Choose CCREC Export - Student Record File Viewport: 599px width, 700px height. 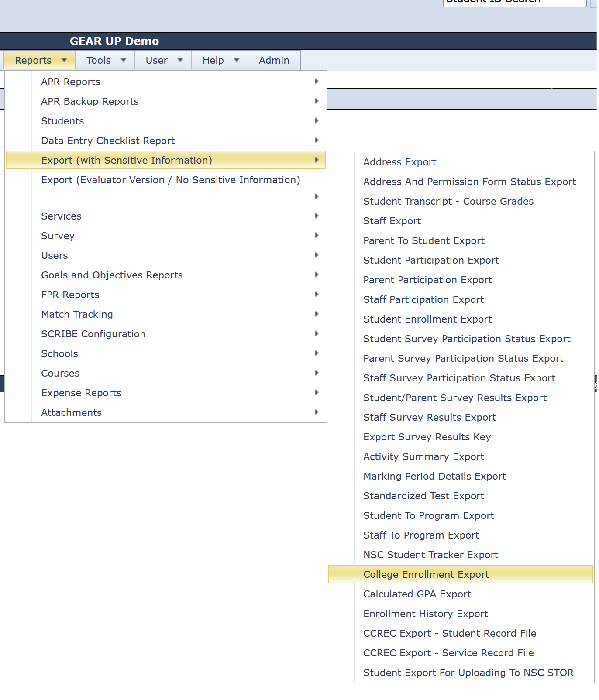point(461,633)
